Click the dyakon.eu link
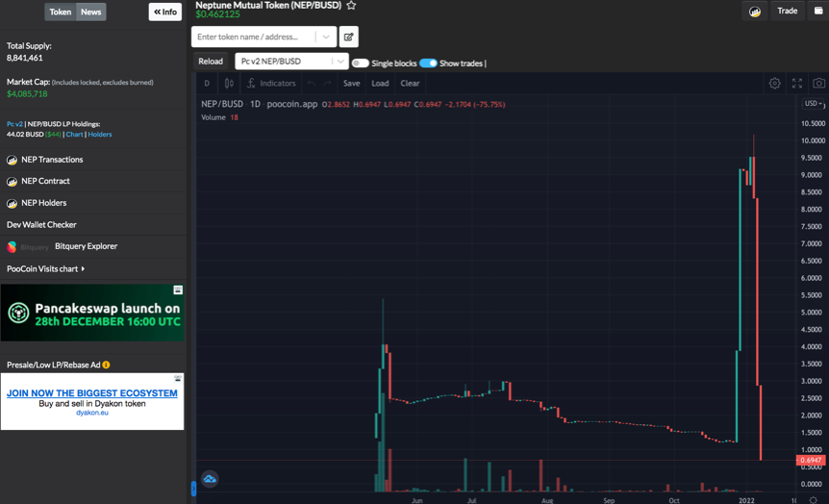 point(92,413)
